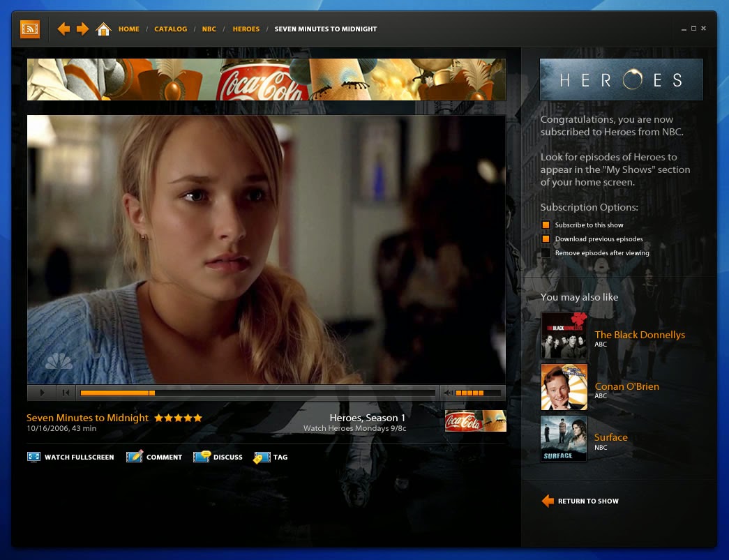Screen dimensions: 729x560
Task: Click the orange RSS feed icon
Action: 30,29
